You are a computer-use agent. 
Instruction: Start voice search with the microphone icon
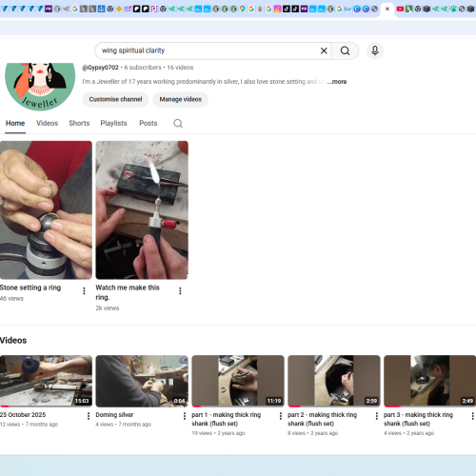click(375, 50)
